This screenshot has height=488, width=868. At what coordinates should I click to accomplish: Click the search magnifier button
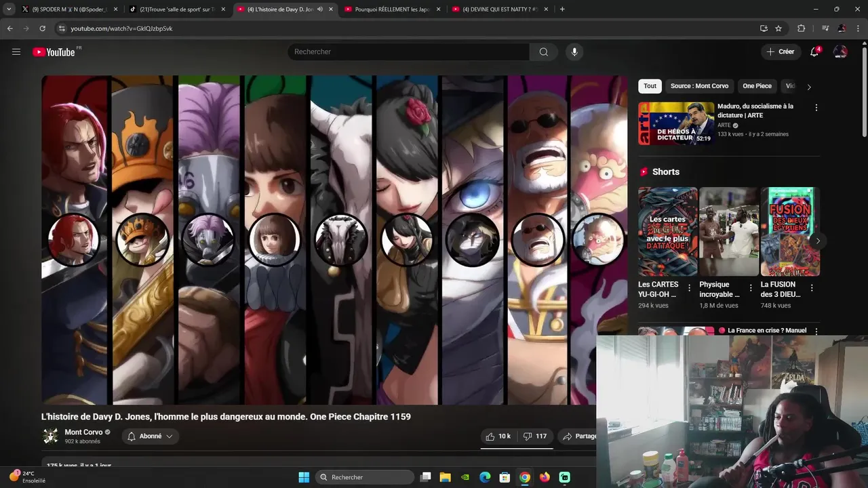point(544,52)
